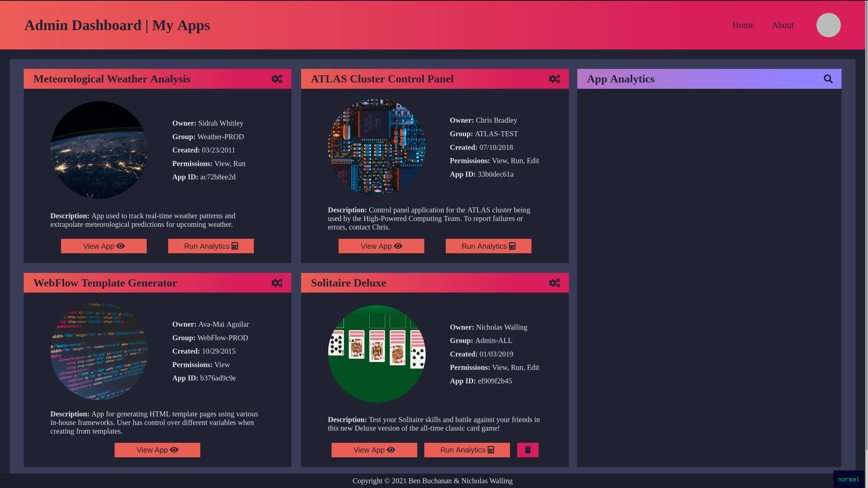View App for WebFlow Template Generator
The image size is (868, 488).
(157, 450)
